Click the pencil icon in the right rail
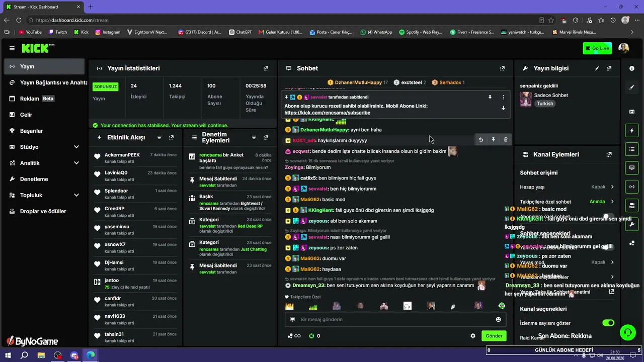 [632, 87]
